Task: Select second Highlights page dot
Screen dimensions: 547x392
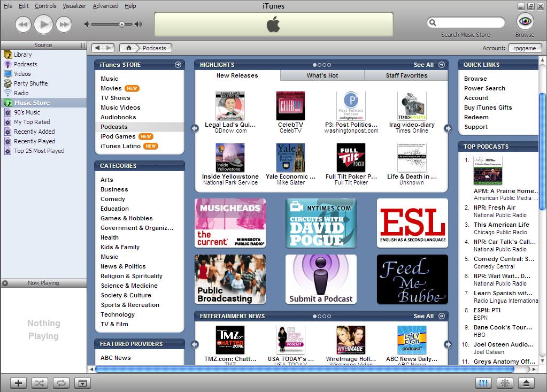Action: [320, 65]
